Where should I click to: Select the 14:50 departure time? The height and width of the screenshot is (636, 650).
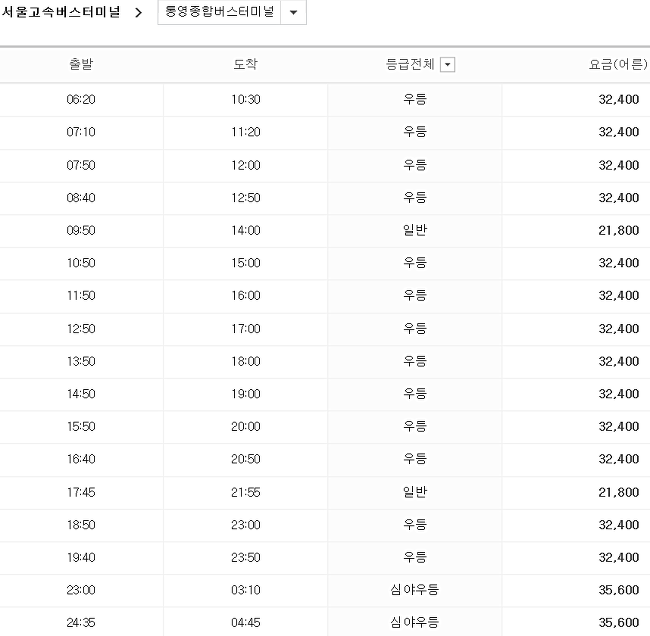pyautogui.click(x=81, y=393)
